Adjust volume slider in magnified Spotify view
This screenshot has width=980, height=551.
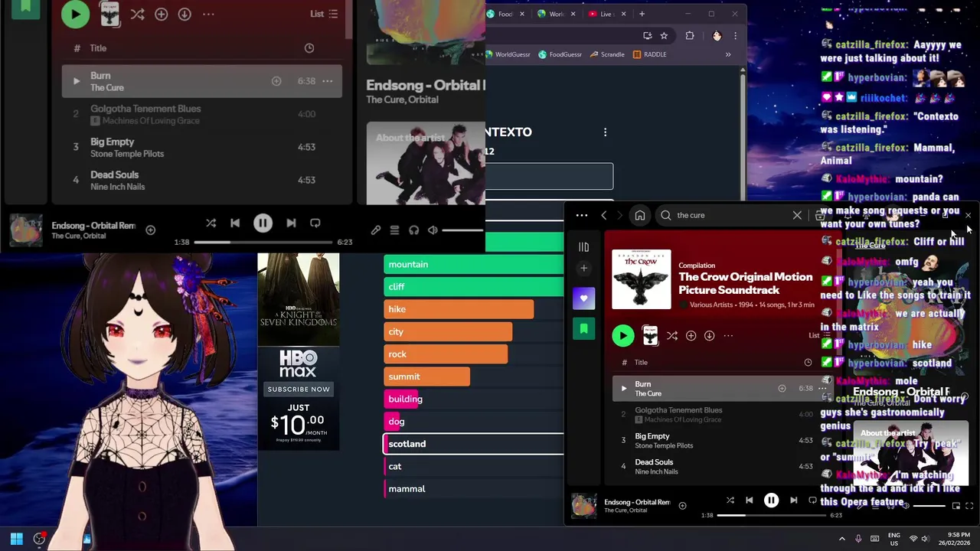click(x=462, y=230)
